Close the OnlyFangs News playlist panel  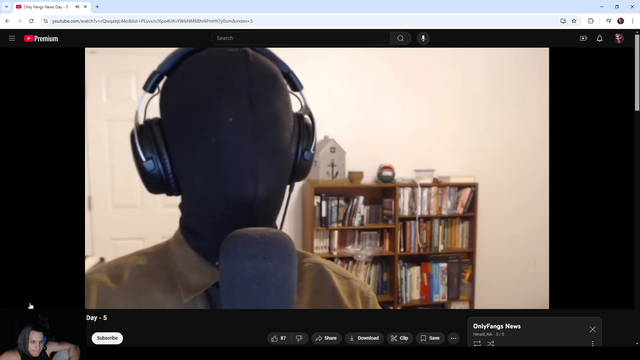click(x=593, y=329)
